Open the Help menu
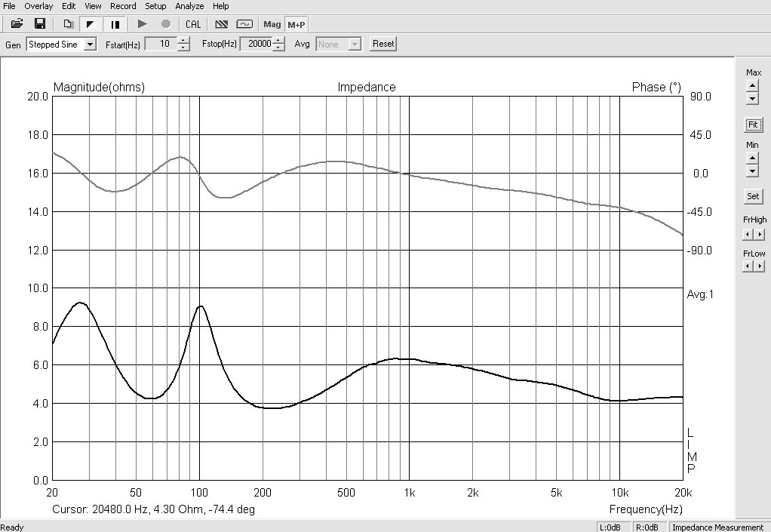 pyautogui.click(x=221, y=6)
